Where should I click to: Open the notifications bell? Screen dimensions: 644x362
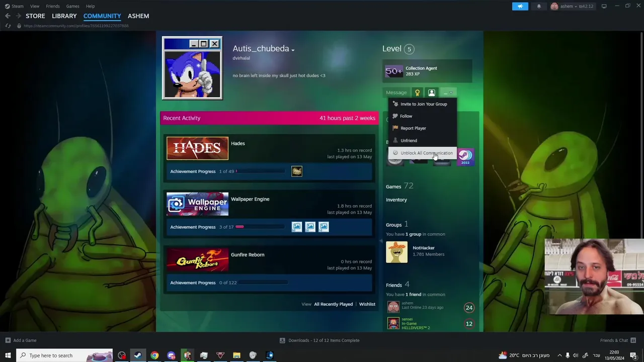pos(539,6)
